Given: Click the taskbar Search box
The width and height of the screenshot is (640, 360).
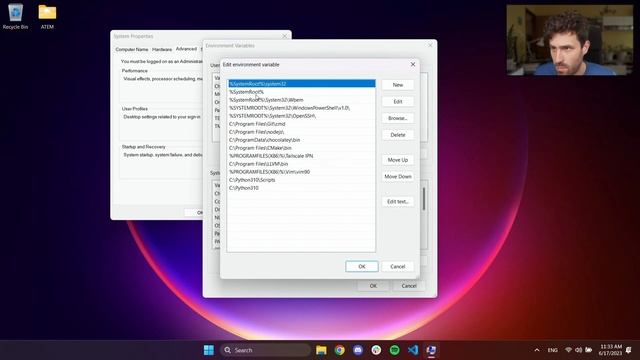Looking at the screenshot, I should pyautogui.click(x=265, y=350).
